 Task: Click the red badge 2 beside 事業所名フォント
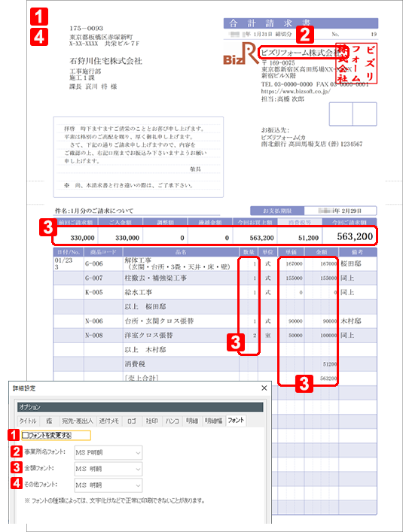coord(16,451)
